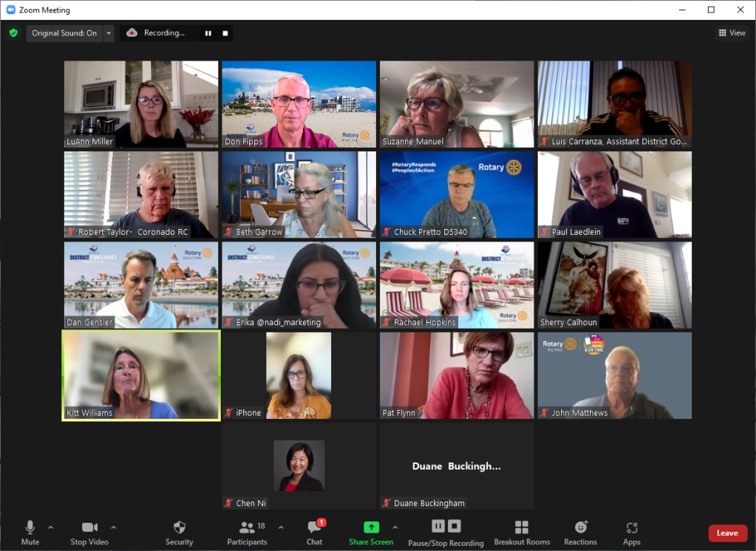The width and height of the screenshot is (756, 551).
Task: Open the Security options icon
Action: coord(179,527)
